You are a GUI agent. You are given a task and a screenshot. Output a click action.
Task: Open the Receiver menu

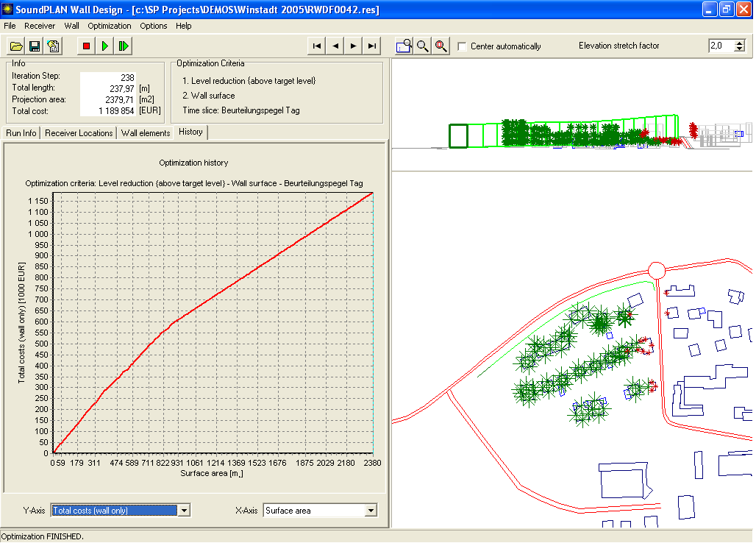pos(40,26)
